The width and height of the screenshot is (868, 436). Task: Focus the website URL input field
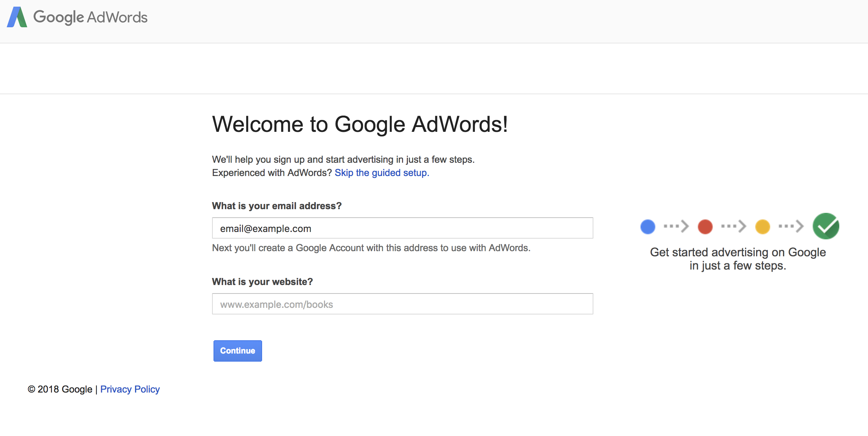pyautogui.click(x=402, y=304)
